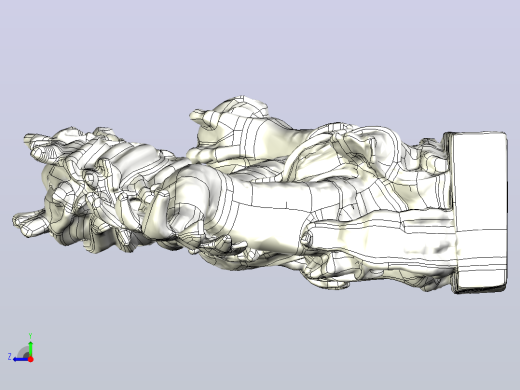Click the red X axis dot on the triad

[31, 359]
